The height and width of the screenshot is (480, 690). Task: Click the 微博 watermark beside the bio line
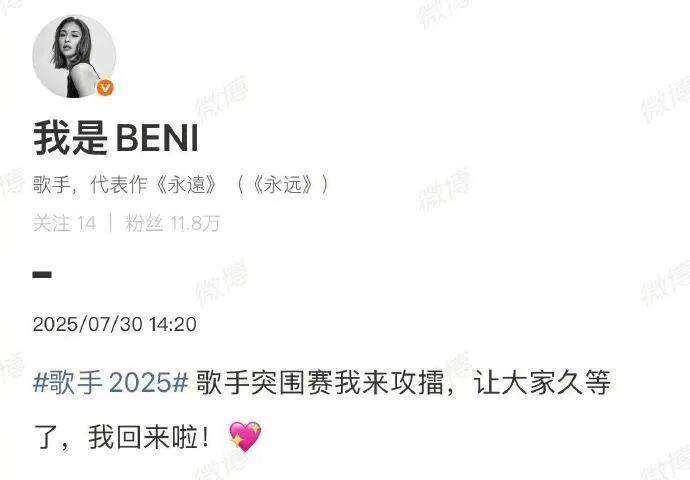point(445,190)
